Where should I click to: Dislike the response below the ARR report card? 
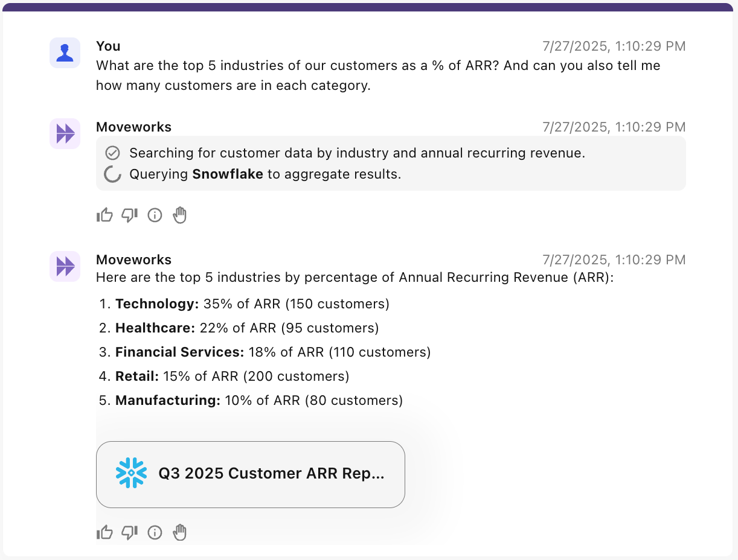point(130,532)
